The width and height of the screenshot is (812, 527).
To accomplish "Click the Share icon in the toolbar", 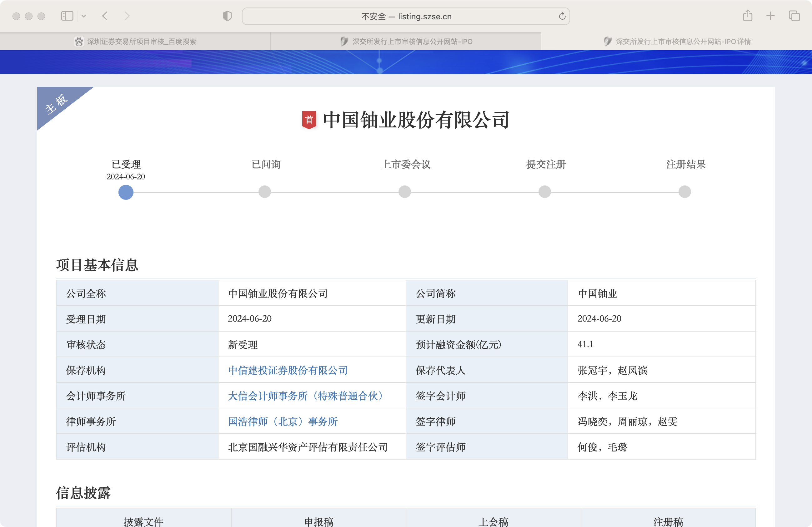I will point(748,16).
